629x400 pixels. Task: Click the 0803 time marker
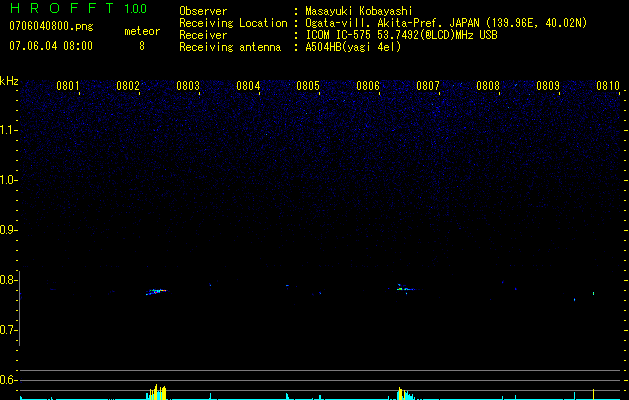coord(188,85)
